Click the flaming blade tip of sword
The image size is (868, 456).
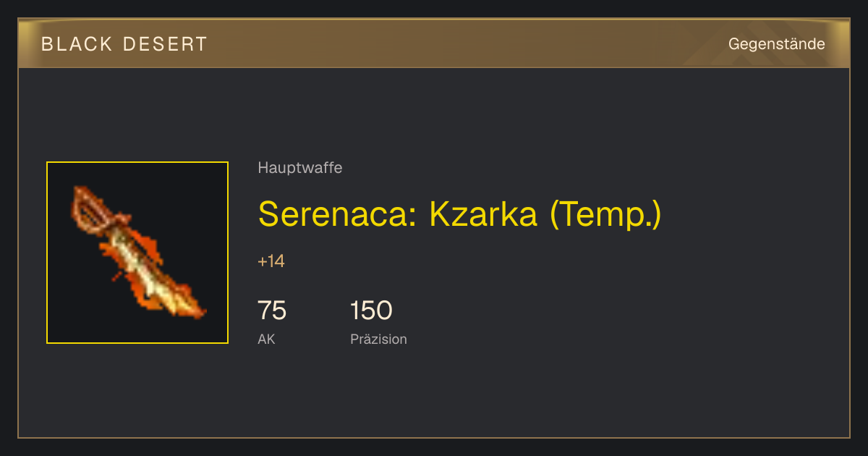point(190,304)
